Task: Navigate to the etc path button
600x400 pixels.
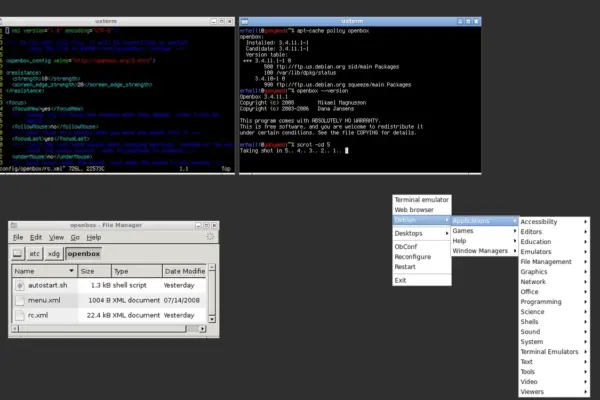Action: point(34,253)
